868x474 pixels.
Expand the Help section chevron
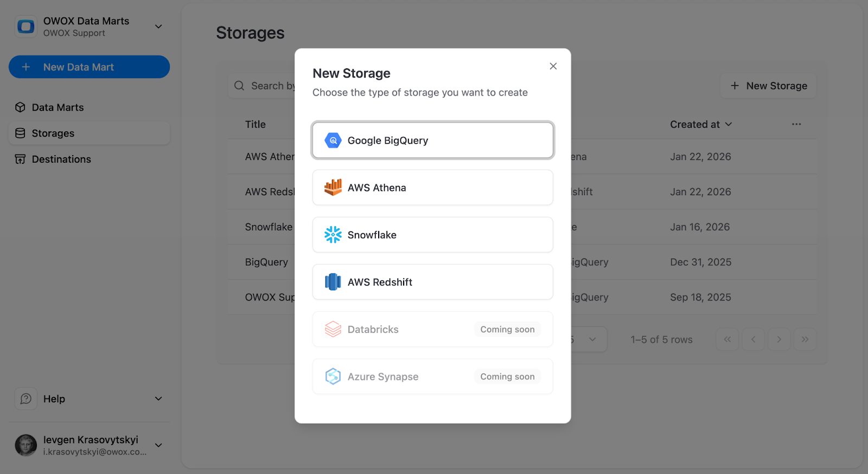[x=158, y=399]
